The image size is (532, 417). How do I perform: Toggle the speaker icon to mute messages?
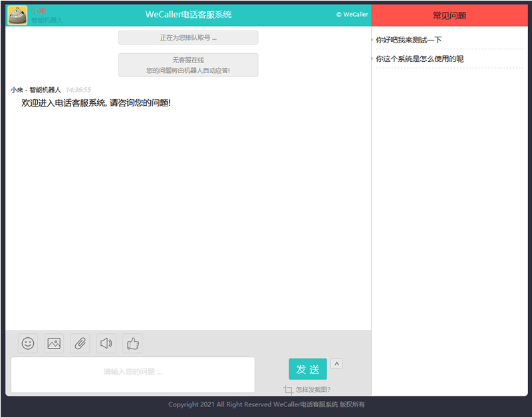[x=106, y=343]
